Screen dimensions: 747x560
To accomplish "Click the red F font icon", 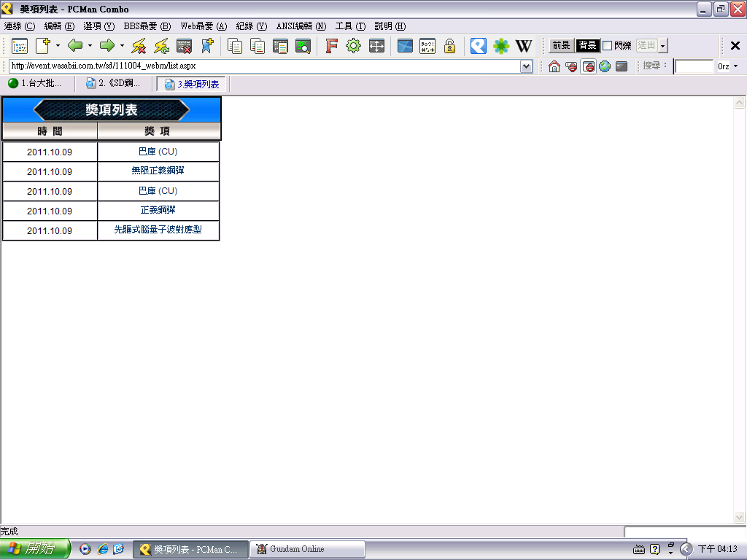I will click(x=331, y=46).
